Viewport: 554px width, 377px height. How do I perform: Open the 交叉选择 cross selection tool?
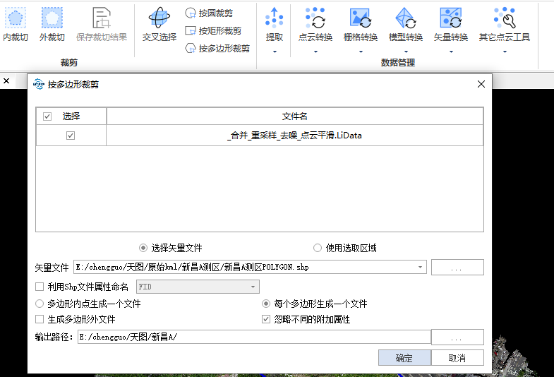(x=159, y=24)
